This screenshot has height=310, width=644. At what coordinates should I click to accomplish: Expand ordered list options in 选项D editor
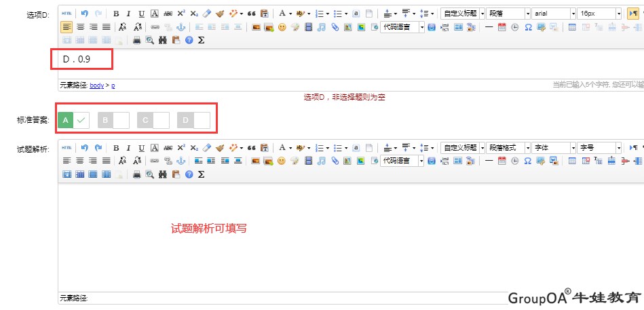tap(327, 14)
